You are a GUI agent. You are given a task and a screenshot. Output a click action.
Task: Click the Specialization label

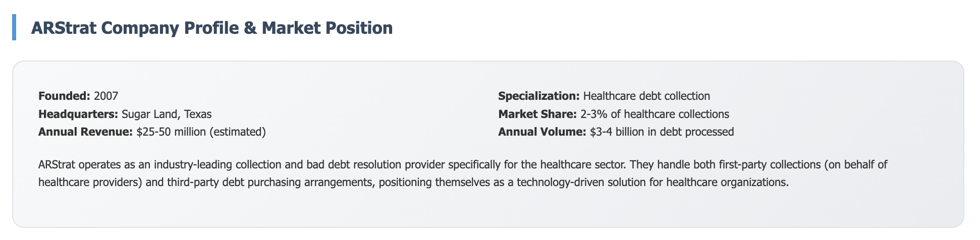pyautogui.click(x=539, y=96)
